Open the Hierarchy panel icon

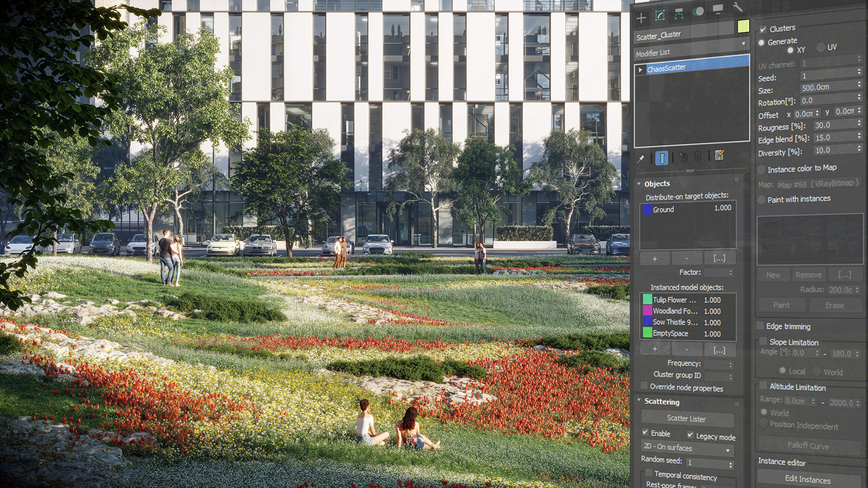coord(679,14)
